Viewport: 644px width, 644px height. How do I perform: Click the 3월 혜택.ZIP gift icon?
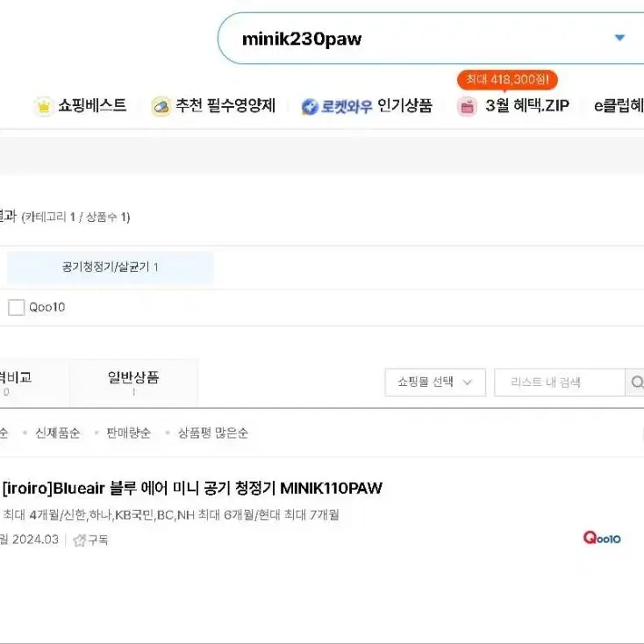(467, 107)
